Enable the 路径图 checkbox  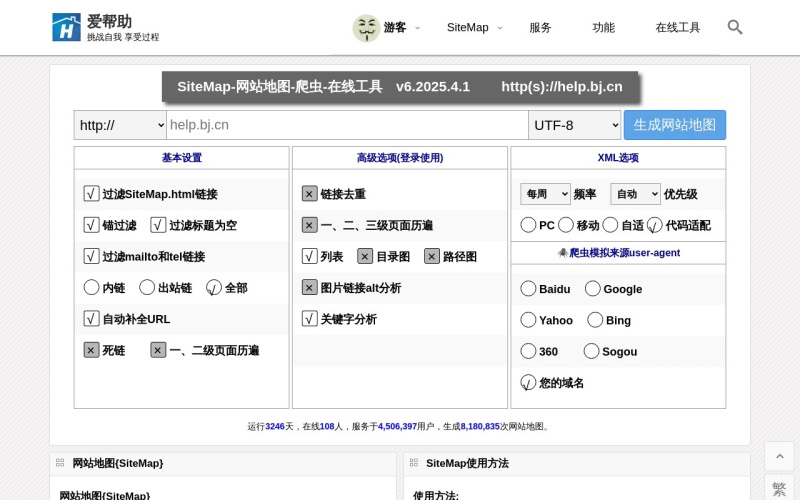tap(432, 256)
